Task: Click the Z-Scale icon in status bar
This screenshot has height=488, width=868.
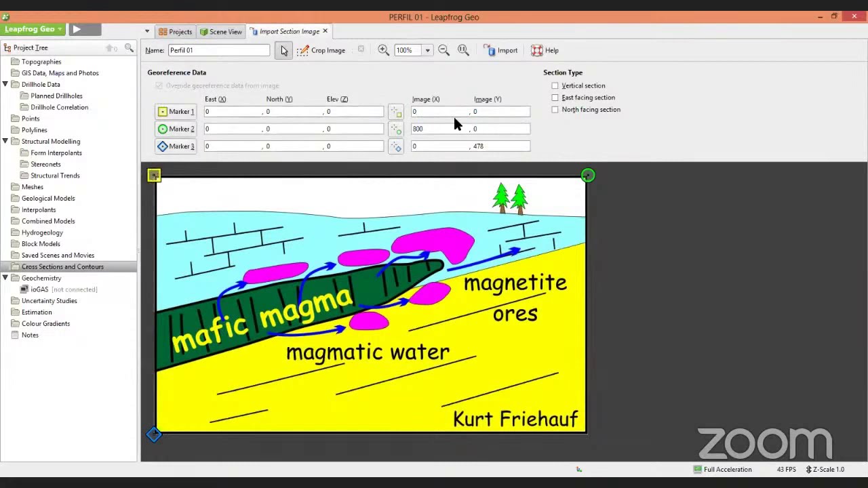Action: [x=808, y=469]
